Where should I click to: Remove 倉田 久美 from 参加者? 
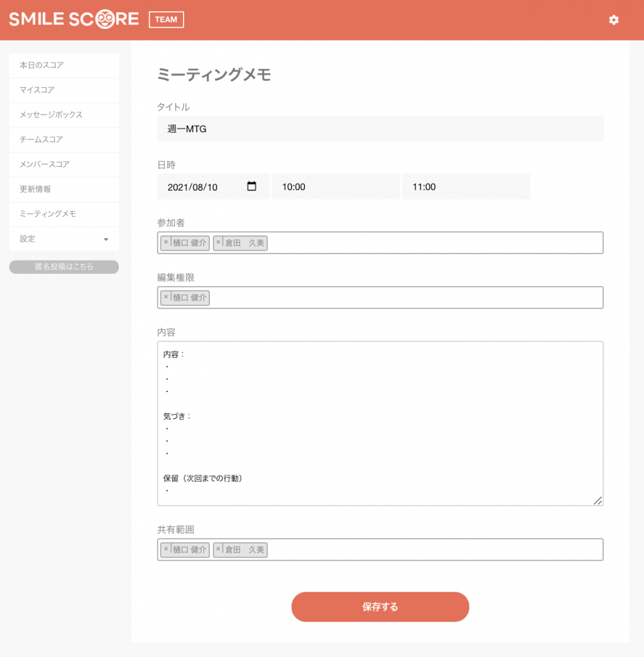(x=218, y=243)
